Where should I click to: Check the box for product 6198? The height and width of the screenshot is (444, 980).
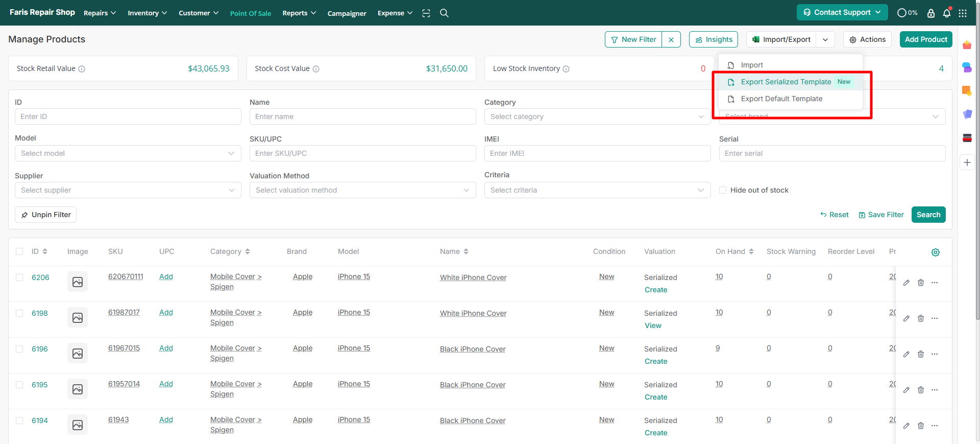[19, 313]
